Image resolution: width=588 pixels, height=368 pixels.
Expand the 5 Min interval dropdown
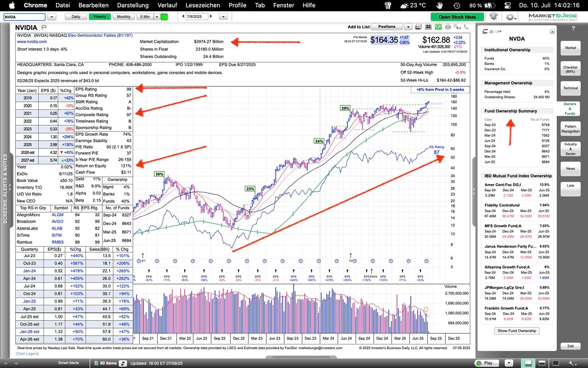click(x=157, y=17)
